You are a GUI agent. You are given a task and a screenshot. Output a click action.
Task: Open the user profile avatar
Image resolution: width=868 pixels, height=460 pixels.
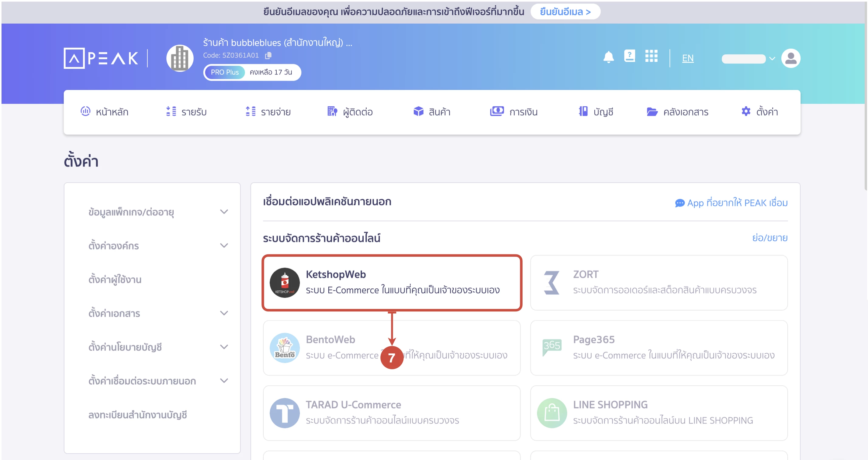791,58
